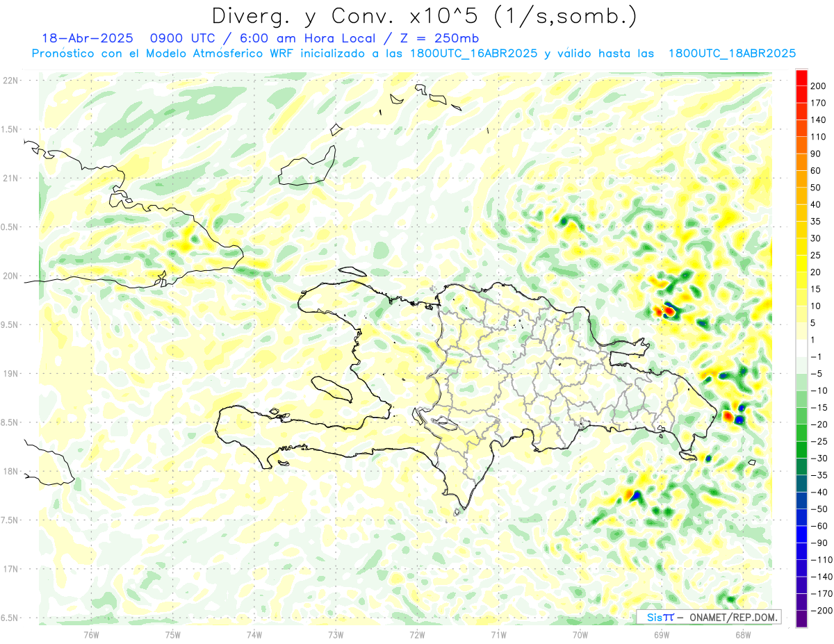
Task: Click the longitude label '70W'
Action: (x=580, y=634)
